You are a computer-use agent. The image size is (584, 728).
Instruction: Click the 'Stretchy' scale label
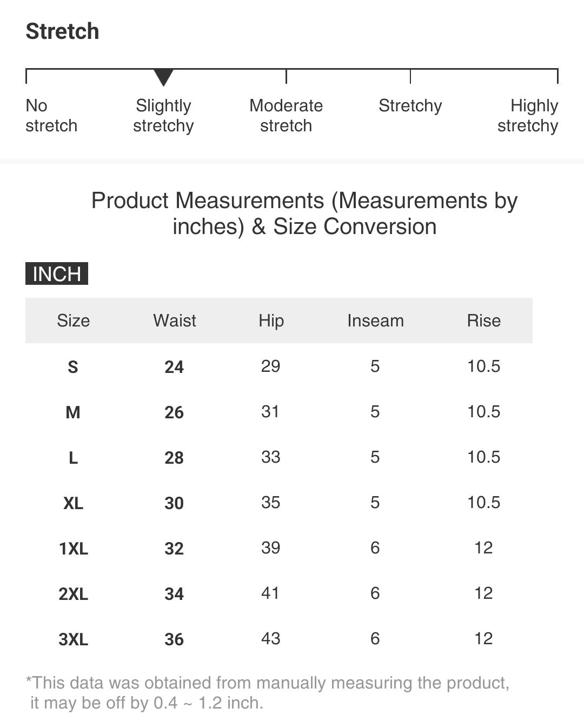[410, 106]
